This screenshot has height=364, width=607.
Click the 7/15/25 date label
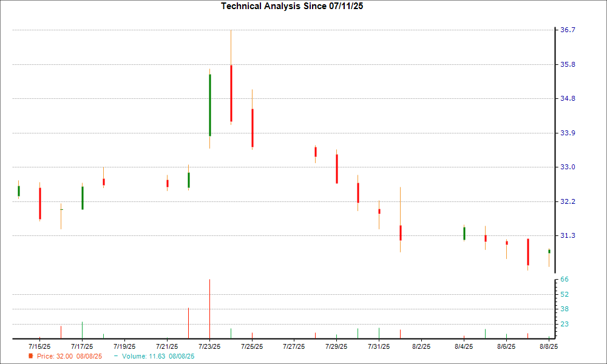tap(39, 346)
